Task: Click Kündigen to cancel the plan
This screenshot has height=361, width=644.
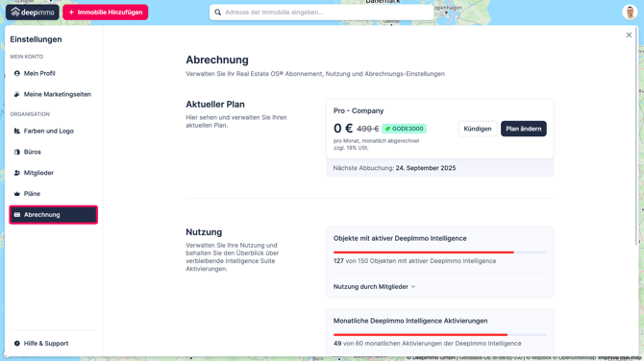Action: [478, 129]
